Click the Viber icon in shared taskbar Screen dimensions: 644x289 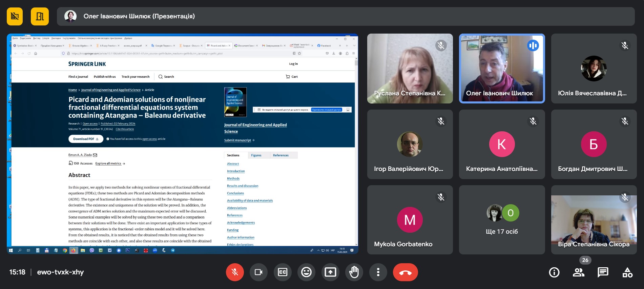tap(92, 250)
